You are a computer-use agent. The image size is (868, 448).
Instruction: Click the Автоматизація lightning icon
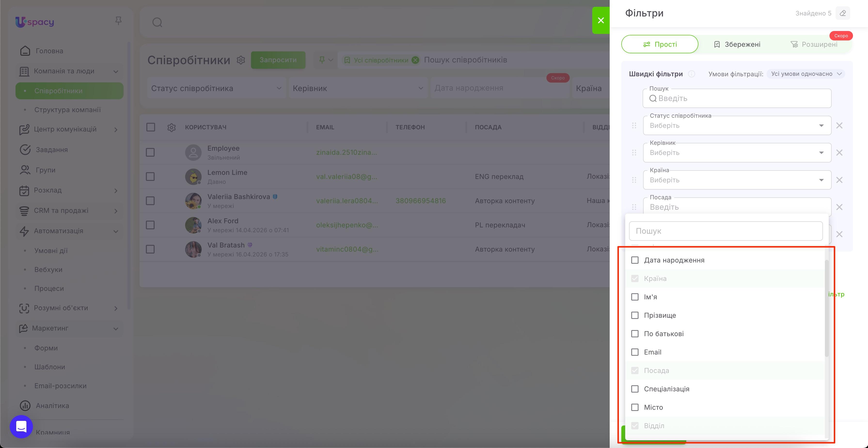pyautogui.click(x=24, y=231)
